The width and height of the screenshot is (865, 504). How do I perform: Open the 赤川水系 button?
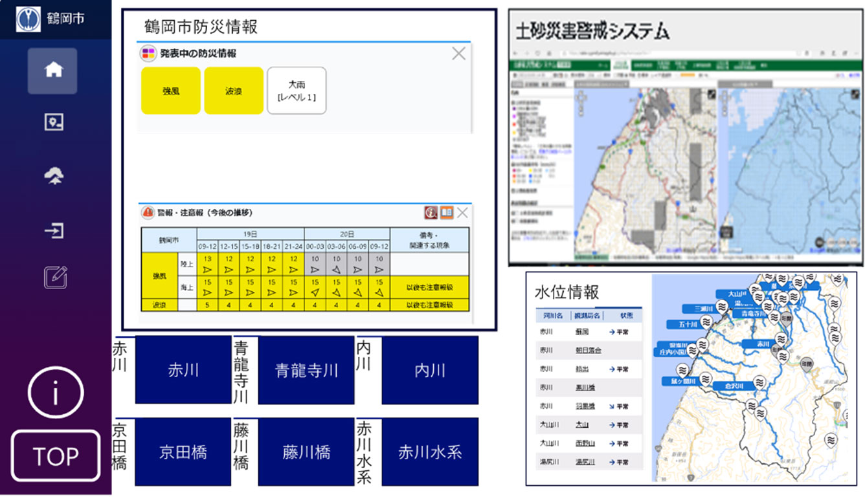click(430, 452)
